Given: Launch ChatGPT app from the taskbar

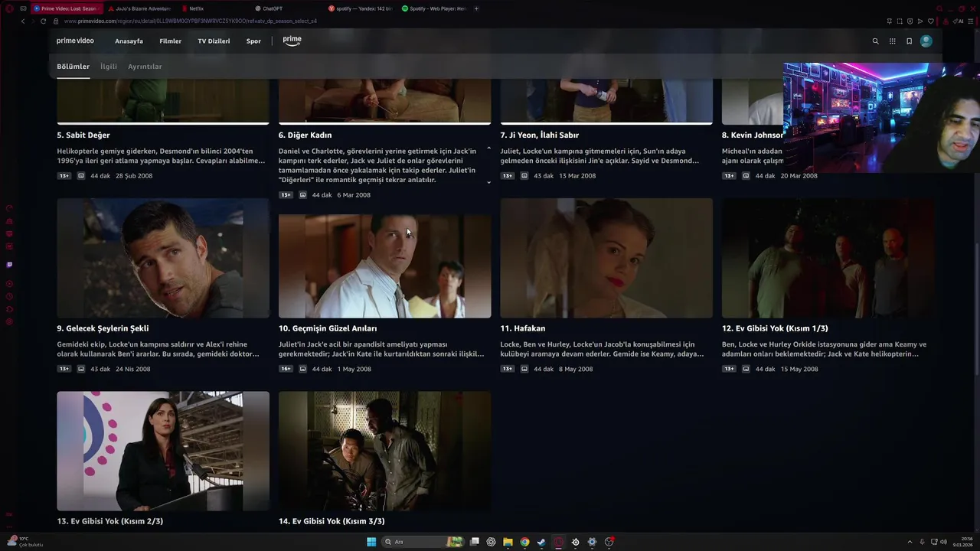Looking at the screenshot, I should pyautogui.click(x=491, y=542).
